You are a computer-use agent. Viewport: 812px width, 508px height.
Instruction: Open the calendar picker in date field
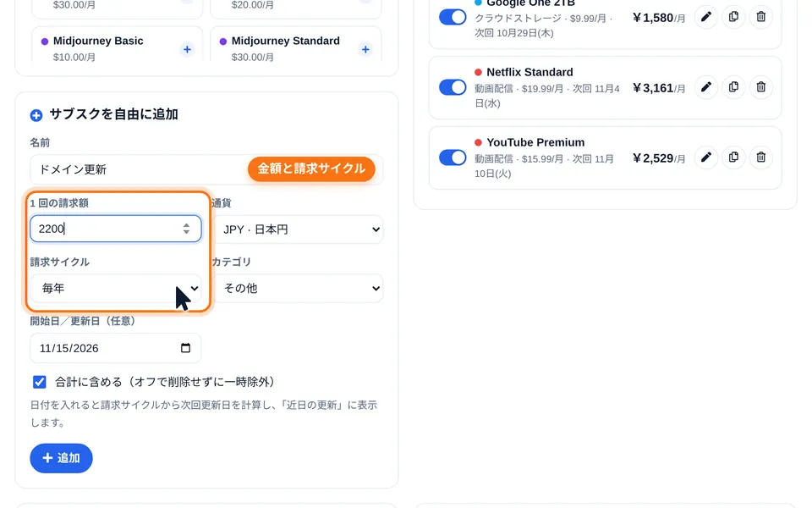(185, 348)
